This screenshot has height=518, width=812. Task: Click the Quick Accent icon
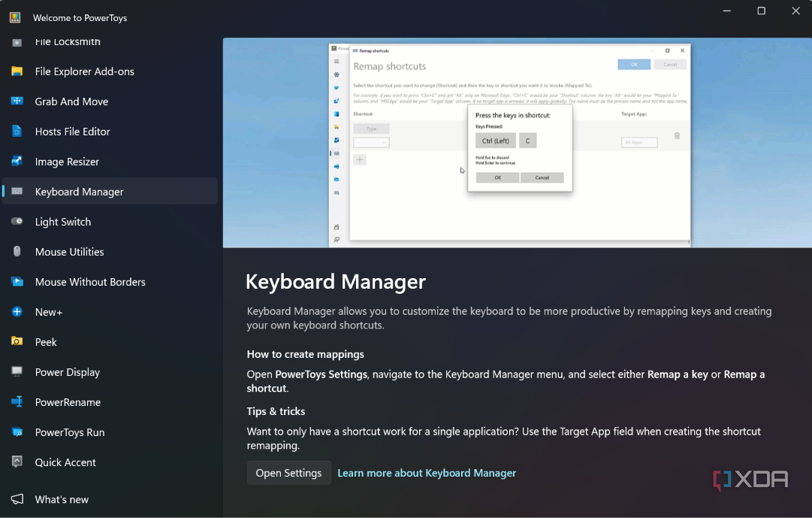17,462
